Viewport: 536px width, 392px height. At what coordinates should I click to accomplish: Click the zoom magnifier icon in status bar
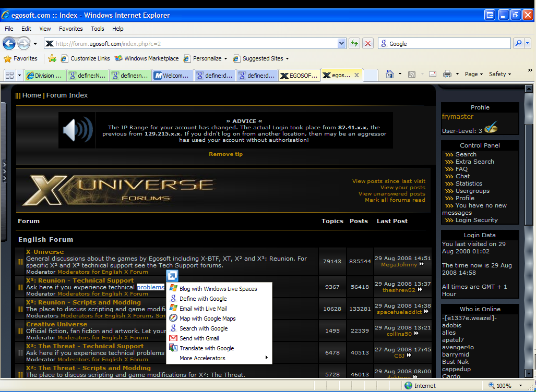(492, 386)
